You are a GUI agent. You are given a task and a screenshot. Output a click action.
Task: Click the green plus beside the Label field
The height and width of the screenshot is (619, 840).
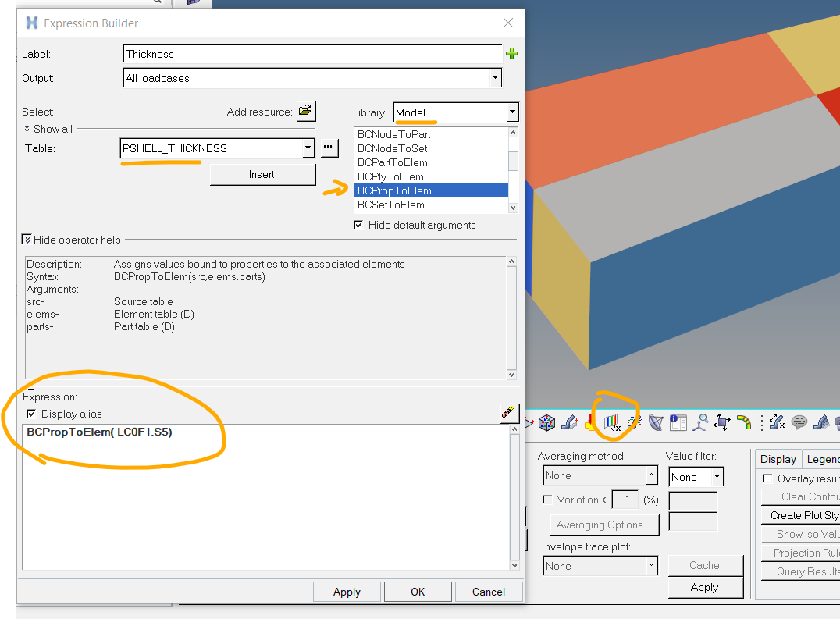coord(512,54)
